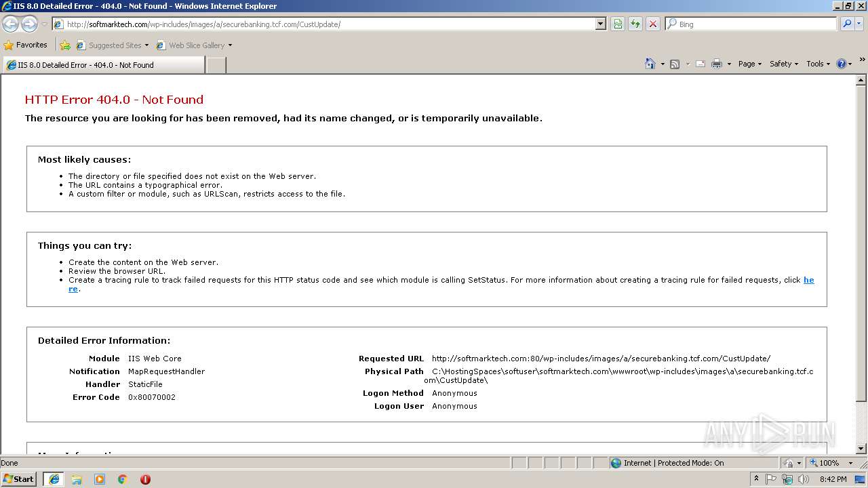Click the Add to Favorites Bar icon
Viewport: 868px width, 488px height.
(65, 45)
